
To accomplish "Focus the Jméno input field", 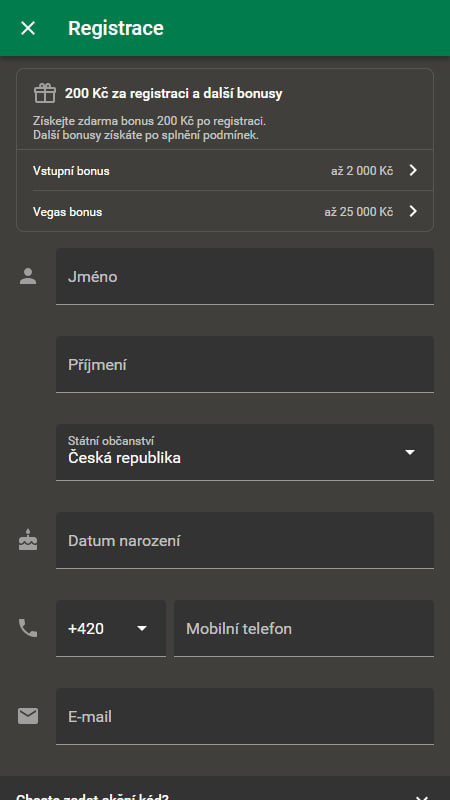I will pos(245,276).
